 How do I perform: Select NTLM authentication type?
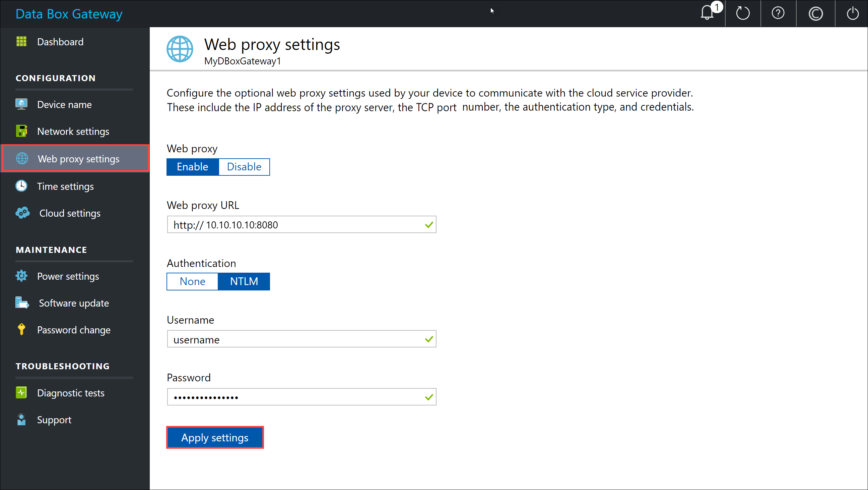(244, 282)
